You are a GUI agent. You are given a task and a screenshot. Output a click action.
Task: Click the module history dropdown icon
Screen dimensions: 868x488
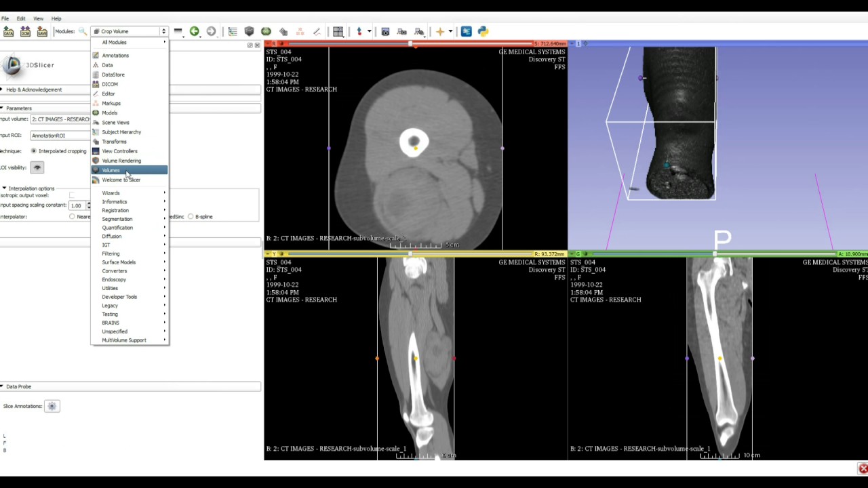[x=178, y=31]
